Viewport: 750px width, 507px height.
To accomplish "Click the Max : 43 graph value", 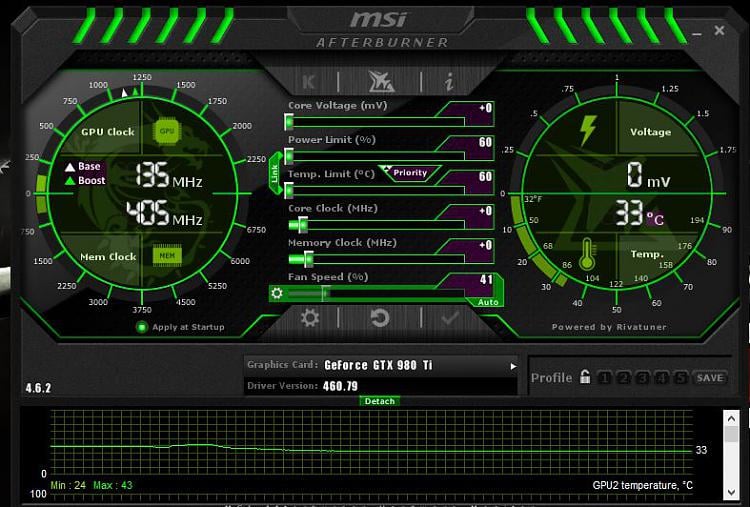I will pos(112,485).
